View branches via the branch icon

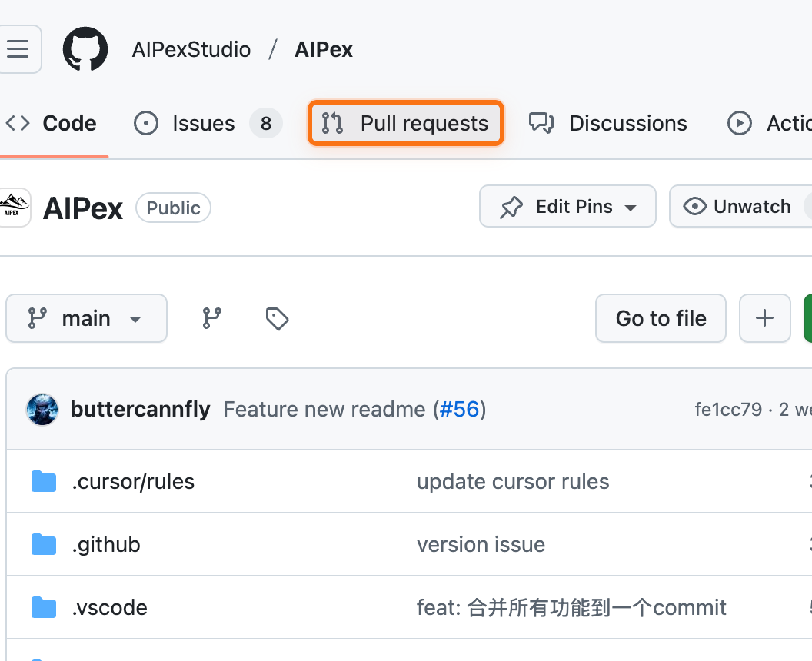click(x=211, y=318)
